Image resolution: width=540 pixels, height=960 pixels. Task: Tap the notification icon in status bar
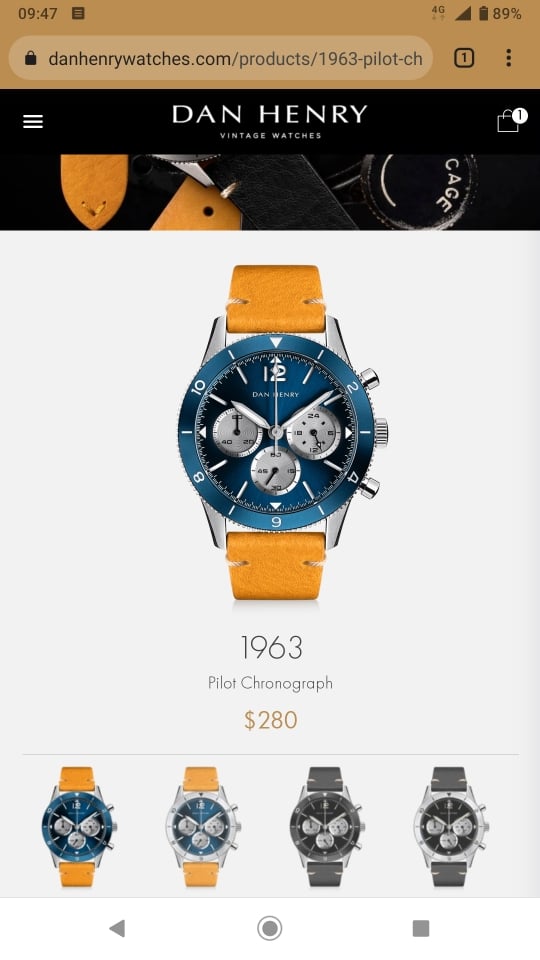point(78,13)
